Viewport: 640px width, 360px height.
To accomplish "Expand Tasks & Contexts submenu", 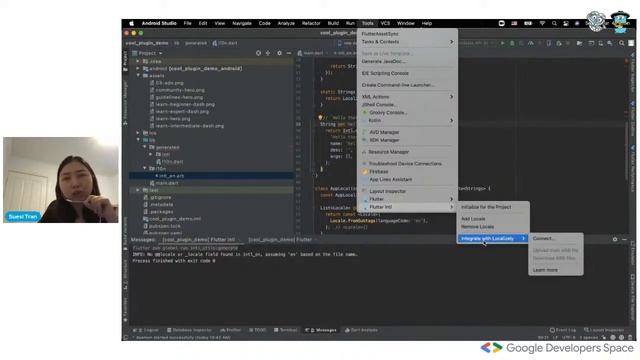I will point(407,42).
